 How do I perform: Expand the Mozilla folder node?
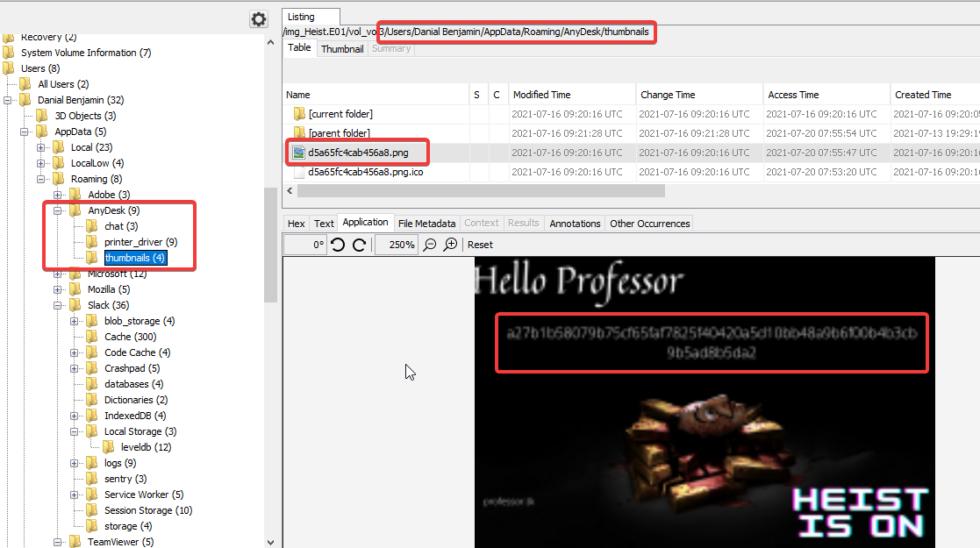[59, 289]
